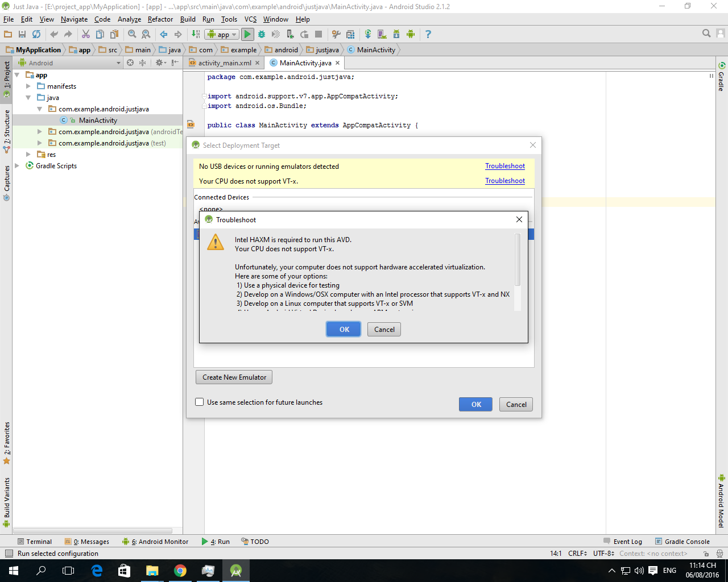Click the Synchronize toolbar icon

36,34
